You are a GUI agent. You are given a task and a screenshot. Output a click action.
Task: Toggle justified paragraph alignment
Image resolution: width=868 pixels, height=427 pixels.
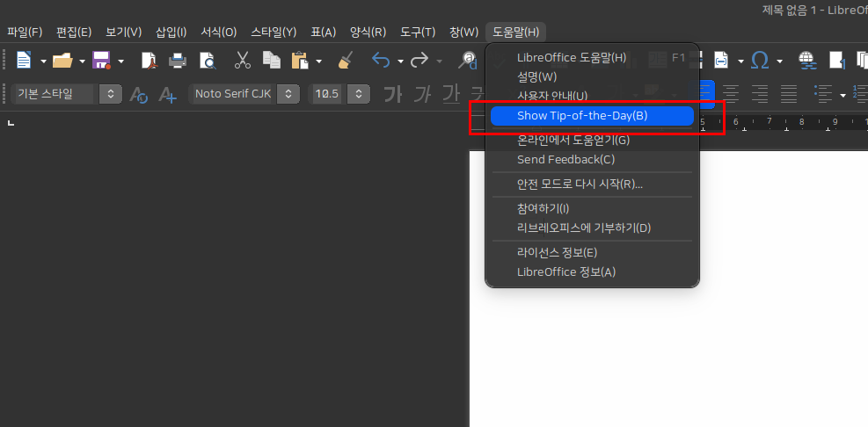pyautogui.click(x=789, y=94)
